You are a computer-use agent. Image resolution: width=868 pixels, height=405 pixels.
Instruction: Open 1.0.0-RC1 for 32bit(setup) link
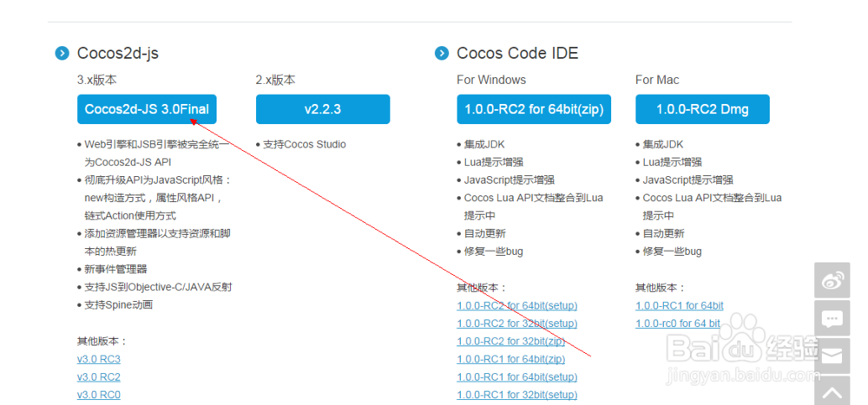click(x=517, y=395)
